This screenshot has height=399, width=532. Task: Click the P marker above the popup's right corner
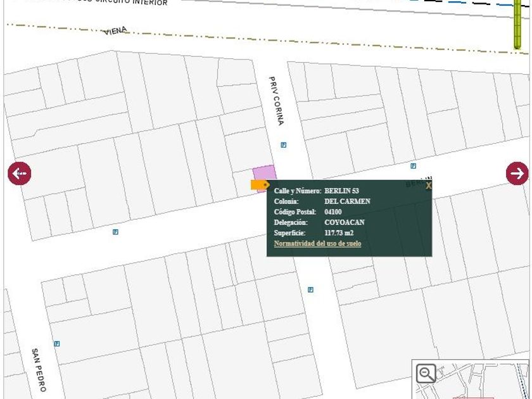click(413, 166)
